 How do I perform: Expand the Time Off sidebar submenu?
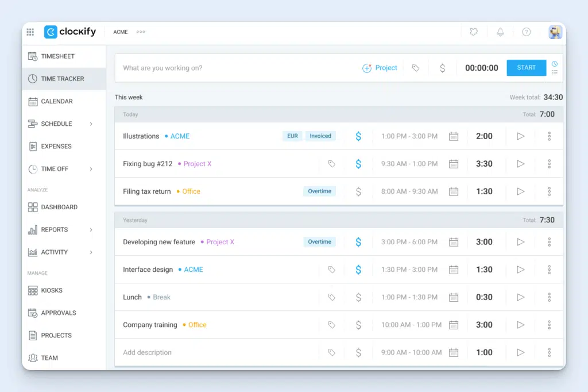click(91, 169)
